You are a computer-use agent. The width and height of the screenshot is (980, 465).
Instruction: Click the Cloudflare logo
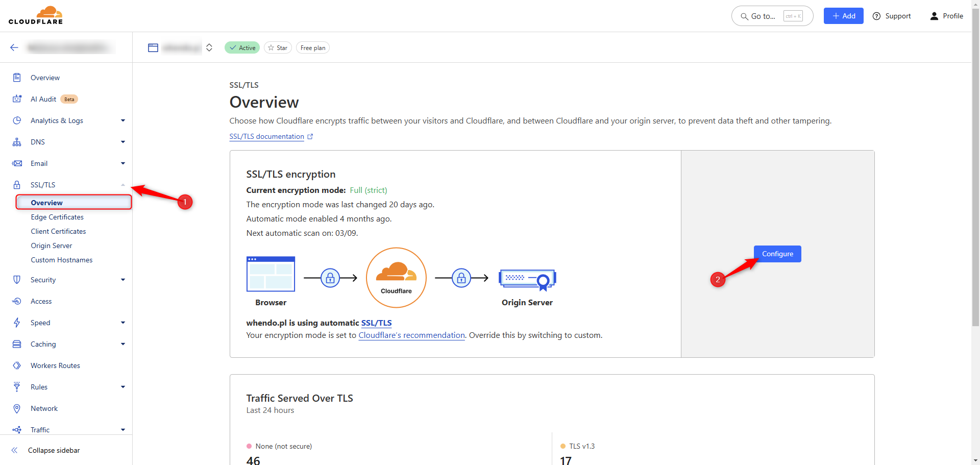point(36,15)
